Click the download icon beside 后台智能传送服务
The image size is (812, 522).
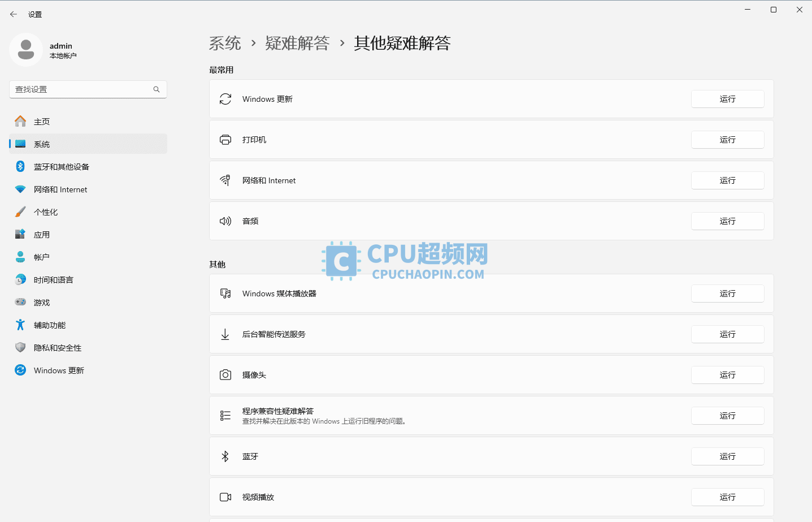click(x=225, y=334)
